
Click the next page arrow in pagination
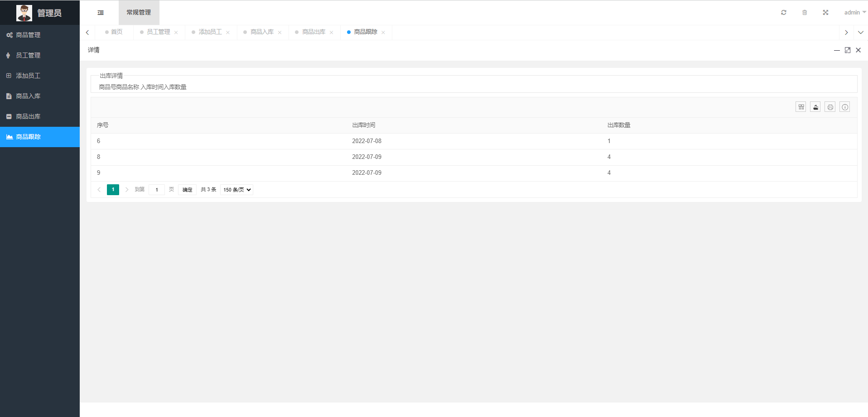127,190
